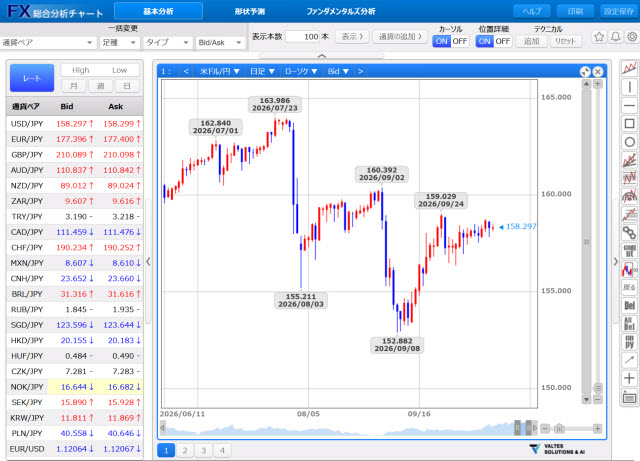This screenshot has height=461, width=640.
Task: Click the candlestick compare icon in toolbar
Action: (x=629, y=269)
